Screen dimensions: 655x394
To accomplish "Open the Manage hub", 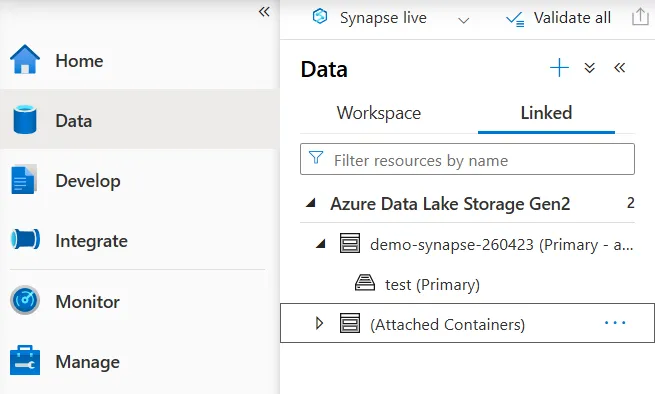I will tap(138, 361).
